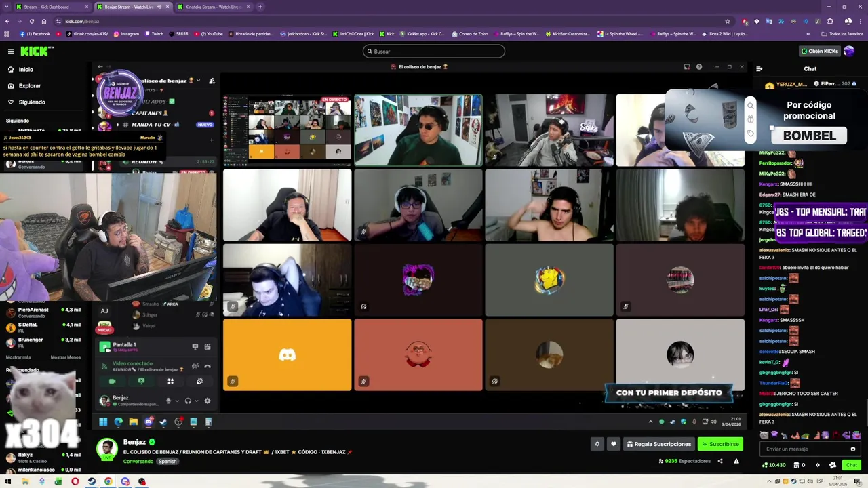Open the browser extensions puzzle icon

pyautogui.click(x=830, y=21)
